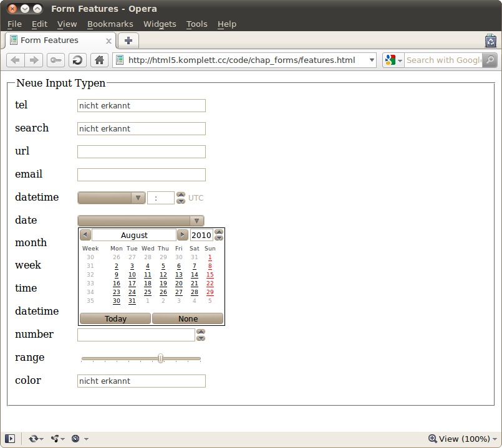This screenshot has width=502, height=448.
Task: Open the closed tabs trash icon
Action: 490,41
